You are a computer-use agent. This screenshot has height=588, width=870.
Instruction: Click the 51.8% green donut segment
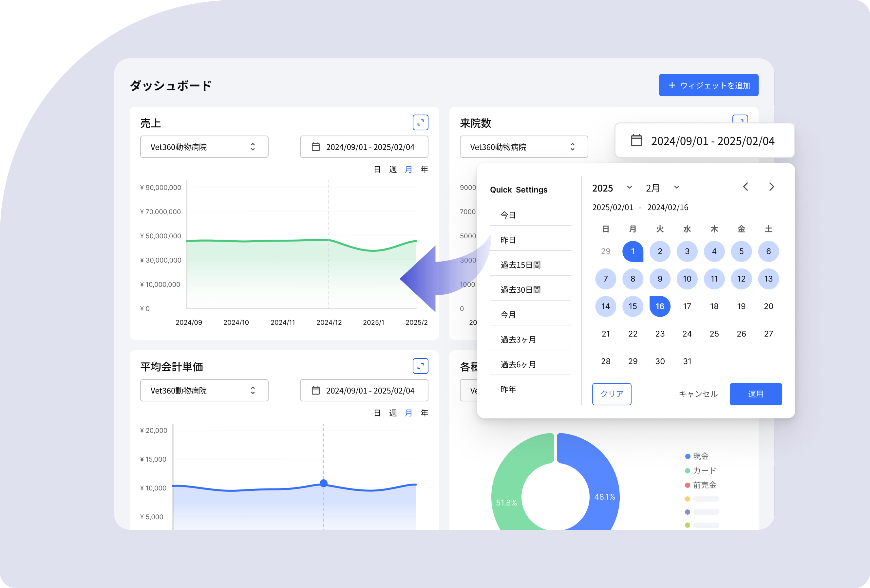pos(506,502)
